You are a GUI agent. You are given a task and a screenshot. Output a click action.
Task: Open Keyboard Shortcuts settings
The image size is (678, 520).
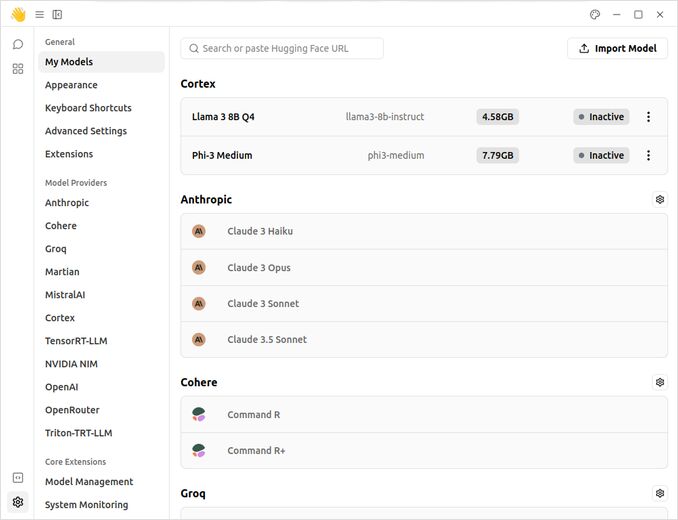tap(88, 108)
